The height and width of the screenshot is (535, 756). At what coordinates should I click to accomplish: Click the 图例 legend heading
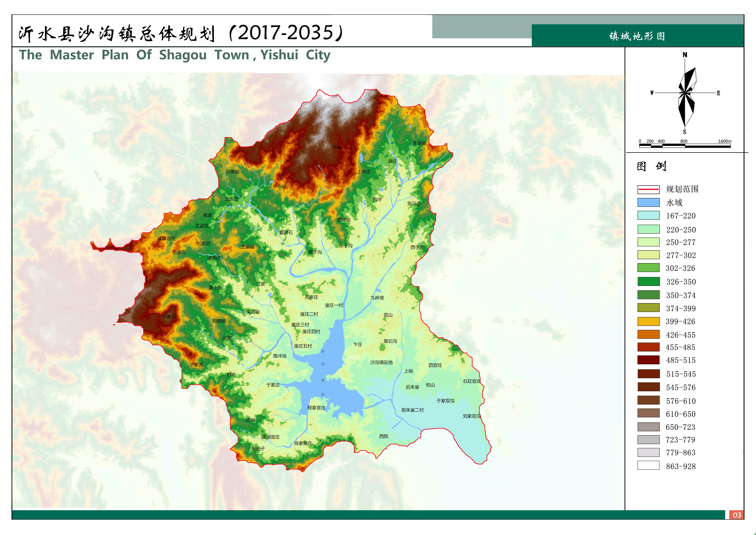pos(652,166)
